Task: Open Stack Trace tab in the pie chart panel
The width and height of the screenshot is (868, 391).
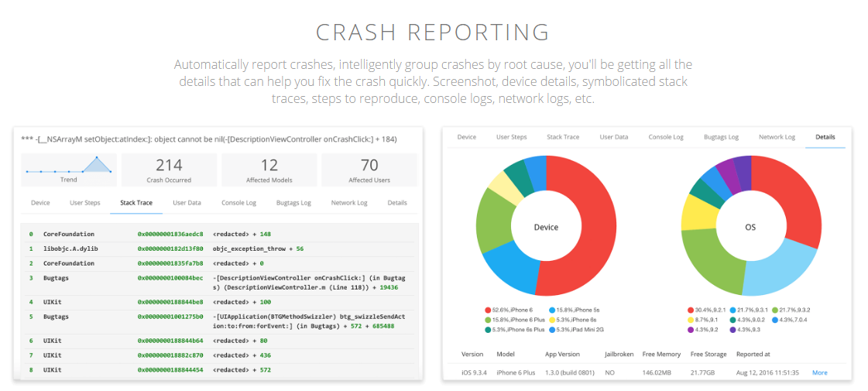Action: click(562, 137)
